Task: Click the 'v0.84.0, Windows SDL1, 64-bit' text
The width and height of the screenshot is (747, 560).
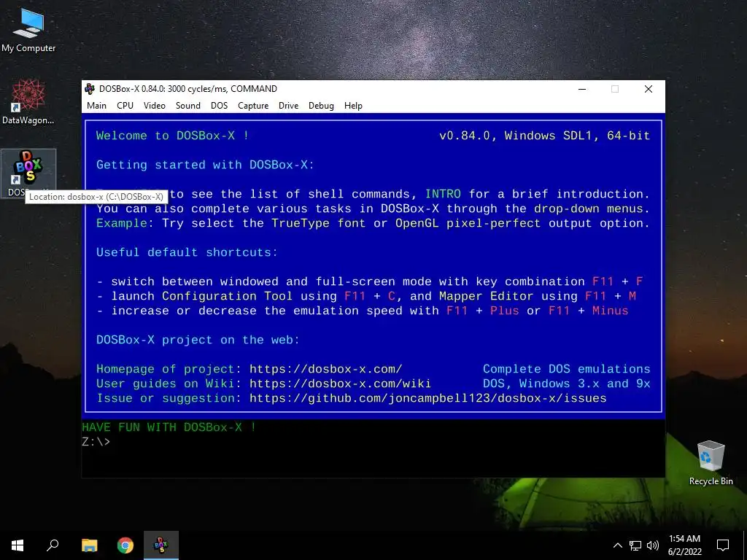Action: pos(544,136)
